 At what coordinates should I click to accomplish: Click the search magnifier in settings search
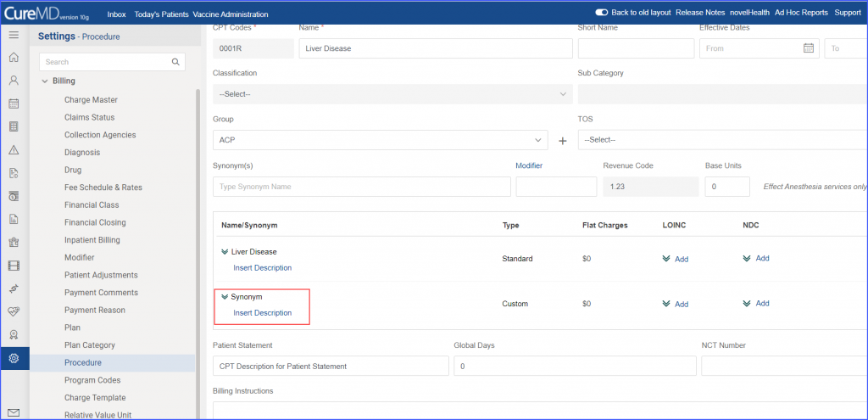[175, 62]
